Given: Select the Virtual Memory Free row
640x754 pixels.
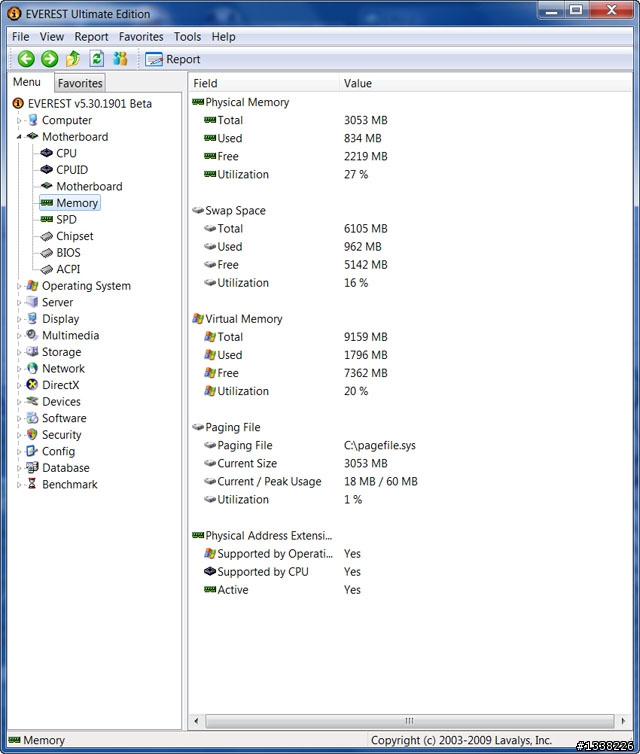Looking at the screenshot, I should 410,373.
